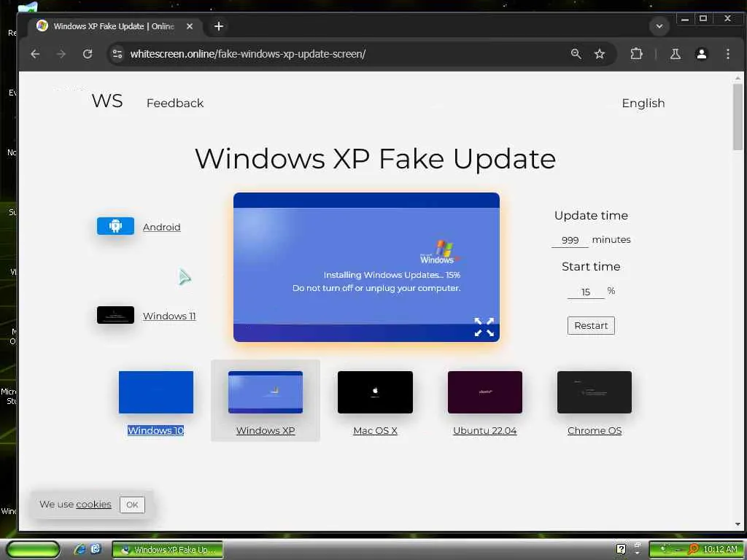Click the Restart button
This screenshot has width=747, height=560.
[x=591, y=326]
